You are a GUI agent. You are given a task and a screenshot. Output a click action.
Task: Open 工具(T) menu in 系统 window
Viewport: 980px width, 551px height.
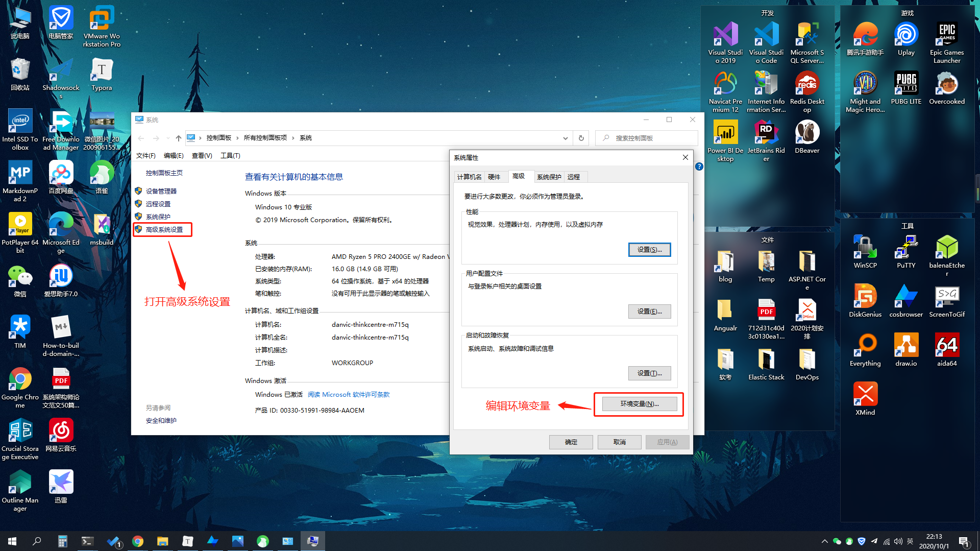pos(230,156)
